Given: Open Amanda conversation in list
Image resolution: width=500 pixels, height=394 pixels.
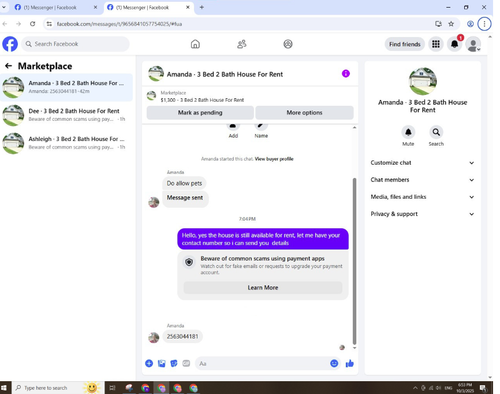Looking at the screenshot, I should click(x=67, y=87).
